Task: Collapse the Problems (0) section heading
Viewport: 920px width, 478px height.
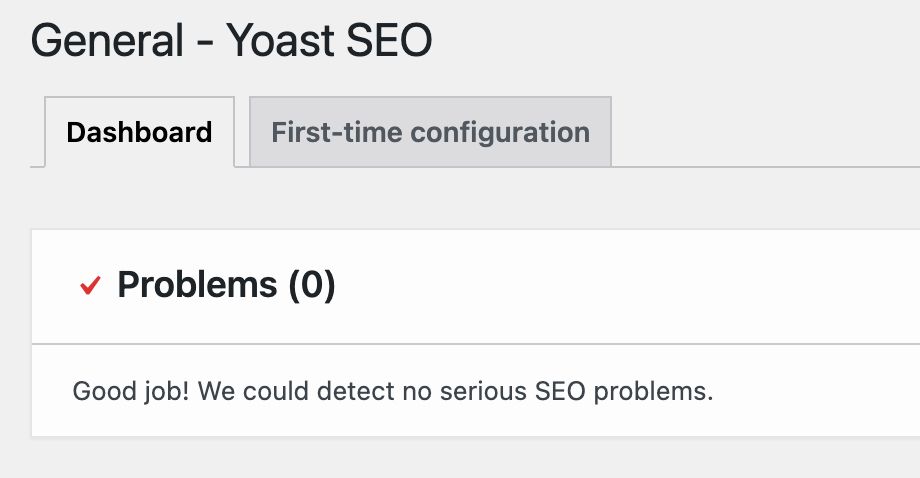Action: (226, 286)
